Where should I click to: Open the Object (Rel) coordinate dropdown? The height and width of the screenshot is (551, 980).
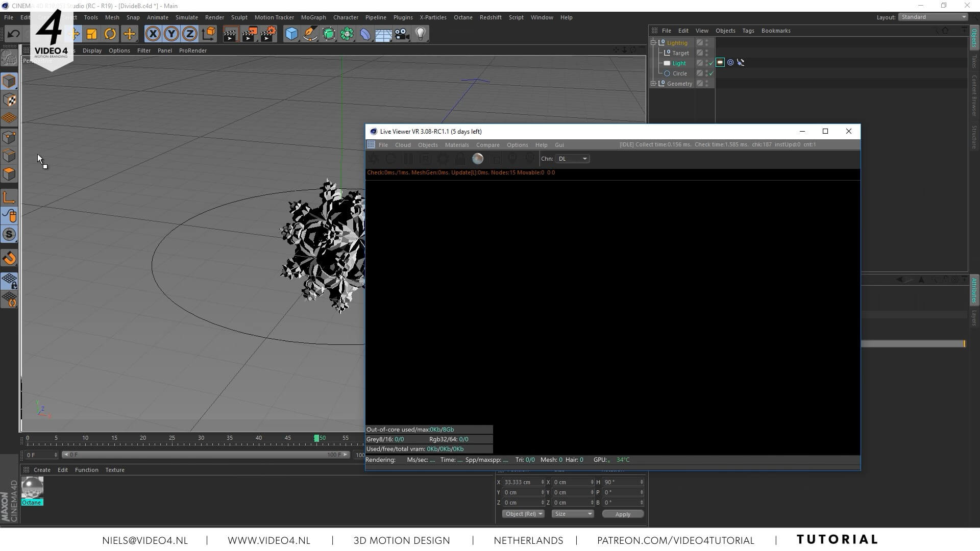click(523, 514)
